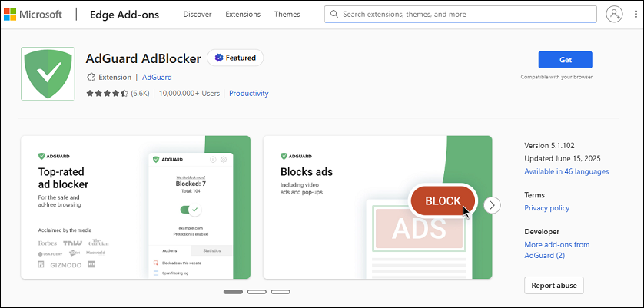Viewport: 644px width, 308px height.
Task: Open the Top-rated ad blocker screenshot
Action: tap(135, 207)
